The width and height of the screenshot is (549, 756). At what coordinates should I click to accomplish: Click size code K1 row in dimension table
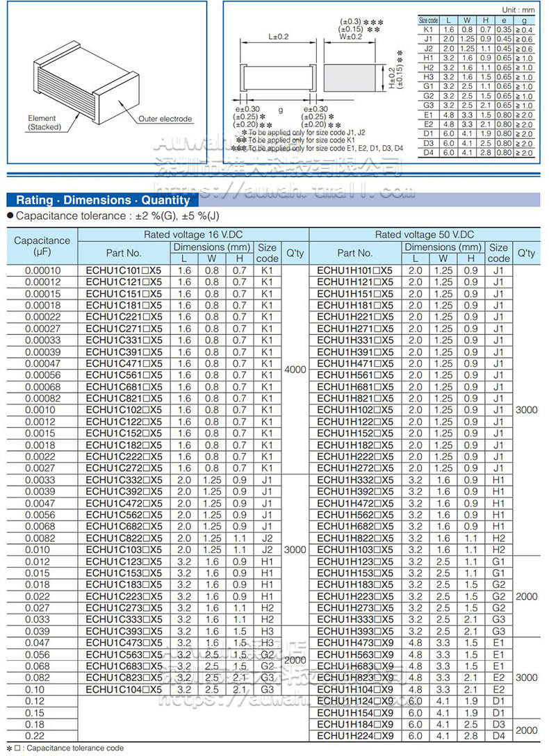(476, 30)
